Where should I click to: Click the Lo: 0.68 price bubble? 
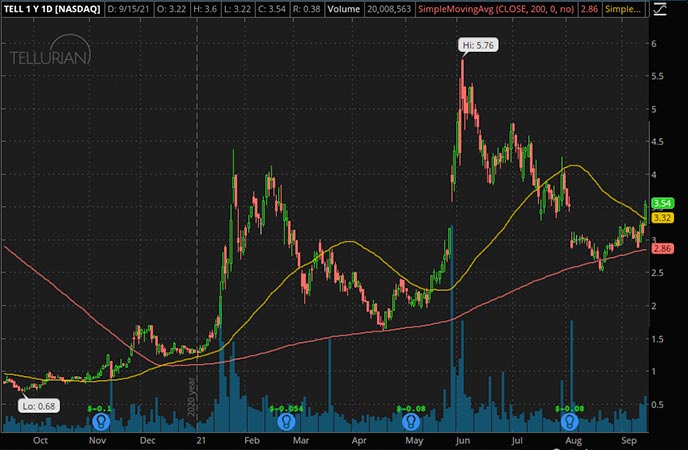[x=39, y=406]
